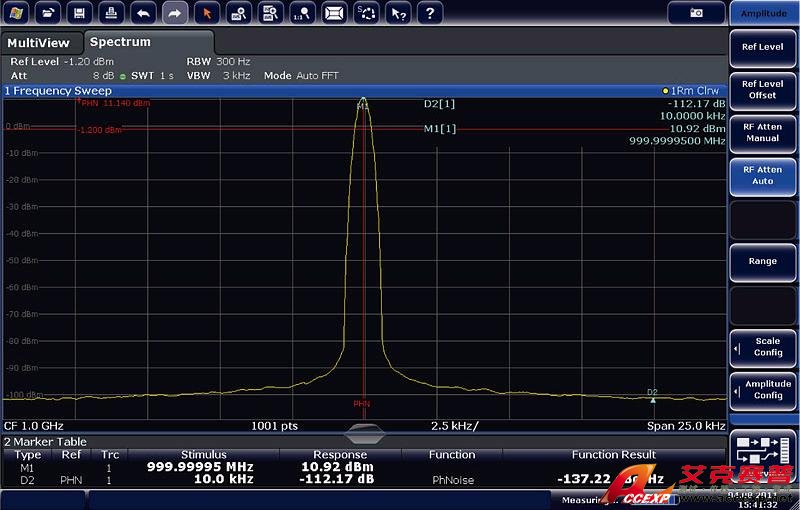Toggle the fullscreen display icon

334,13
